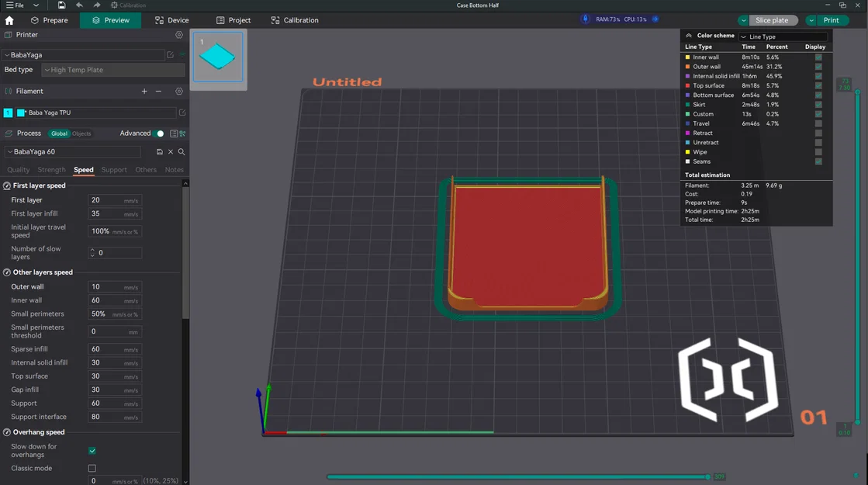
Task: Remove a filament with the minus icon
Action: point(158,92)
